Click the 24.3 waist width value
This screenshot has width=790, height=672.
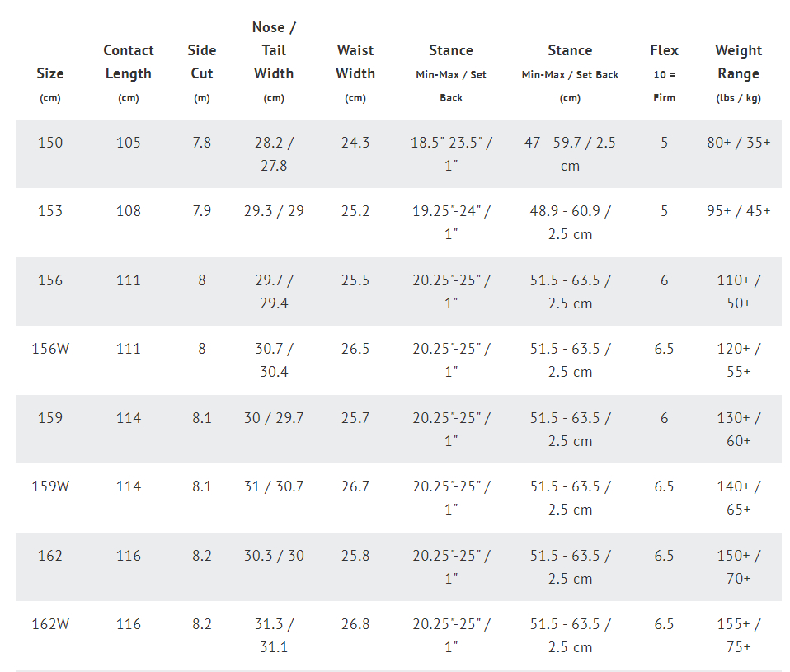(x=355, y=143)
